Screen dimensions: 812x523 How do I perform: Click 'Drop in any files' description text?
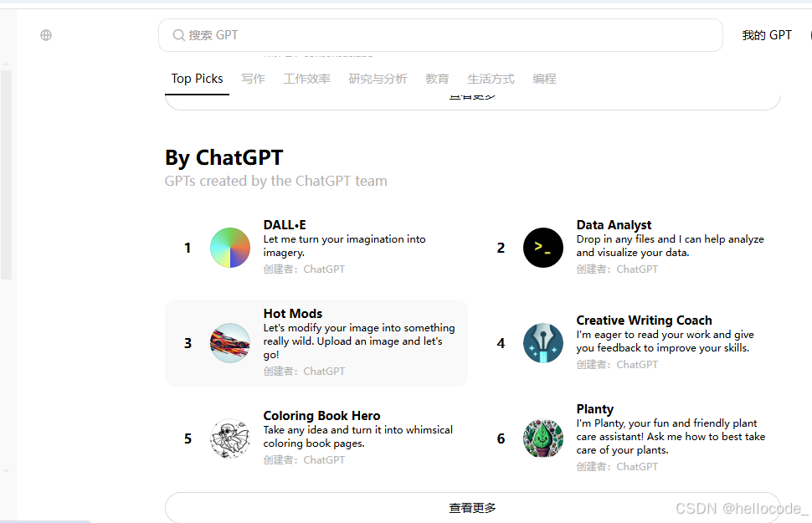[x=670, y=246]
